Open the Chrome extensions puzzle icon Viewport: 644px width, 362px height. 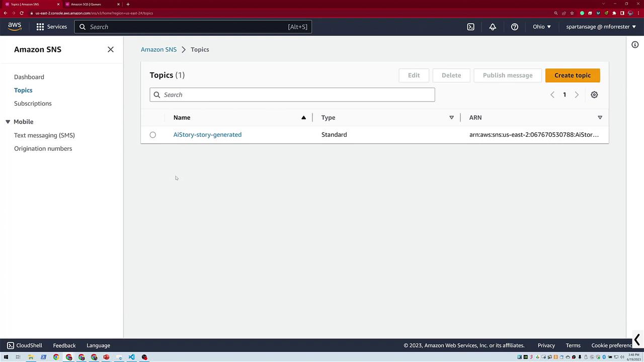[614, 13]
